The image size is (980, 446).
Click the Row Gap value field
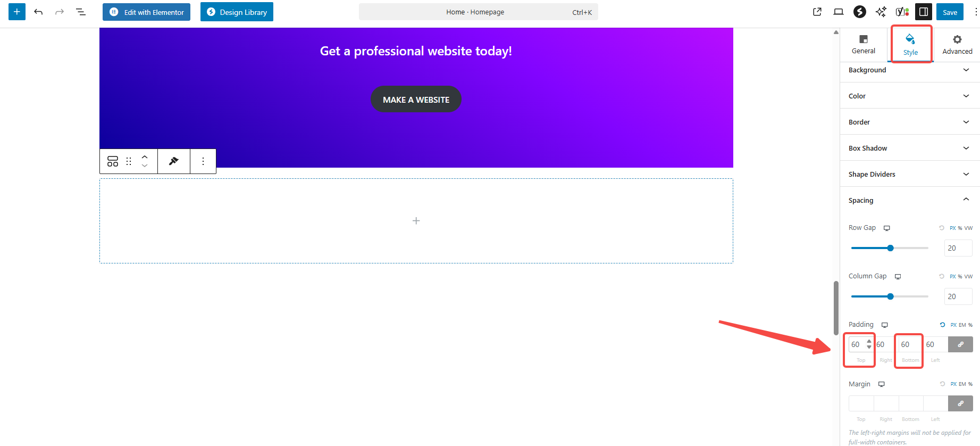[958, 248]
